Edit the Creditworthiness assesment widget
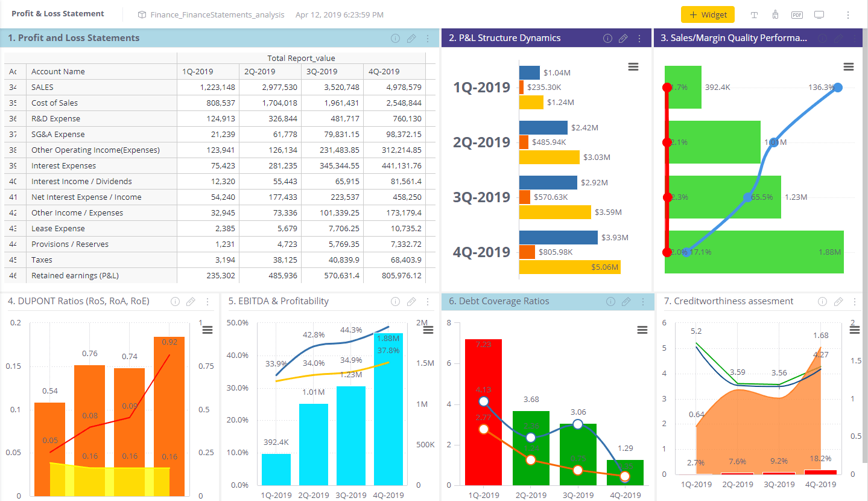Image resolution: width=868 pixels, height=501 pixels. click(x=838, y=301)
